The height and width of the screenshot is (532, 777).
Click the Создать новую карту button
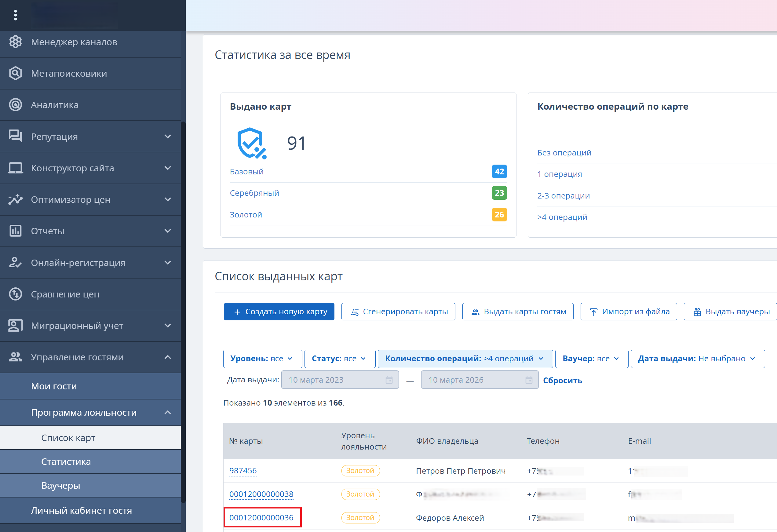click(279, 311)
